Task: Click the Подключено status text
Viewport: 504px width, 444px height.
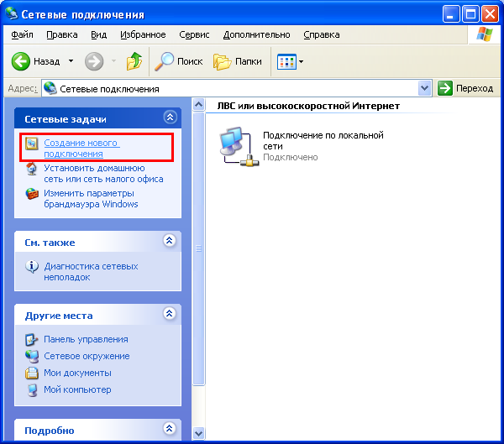Action: click(291, 157)
